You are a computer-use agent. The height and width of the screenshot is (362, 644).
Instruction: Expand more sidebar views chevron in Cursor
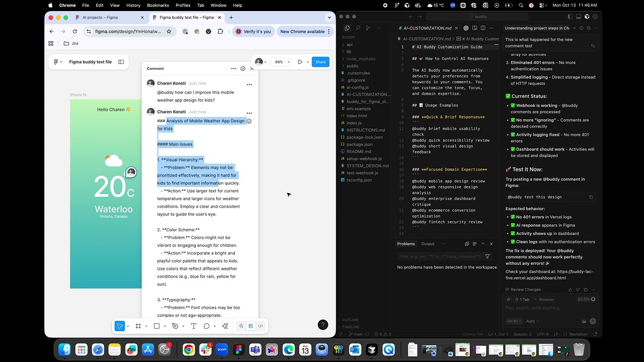pyautogui.click(x=379, y=28)
